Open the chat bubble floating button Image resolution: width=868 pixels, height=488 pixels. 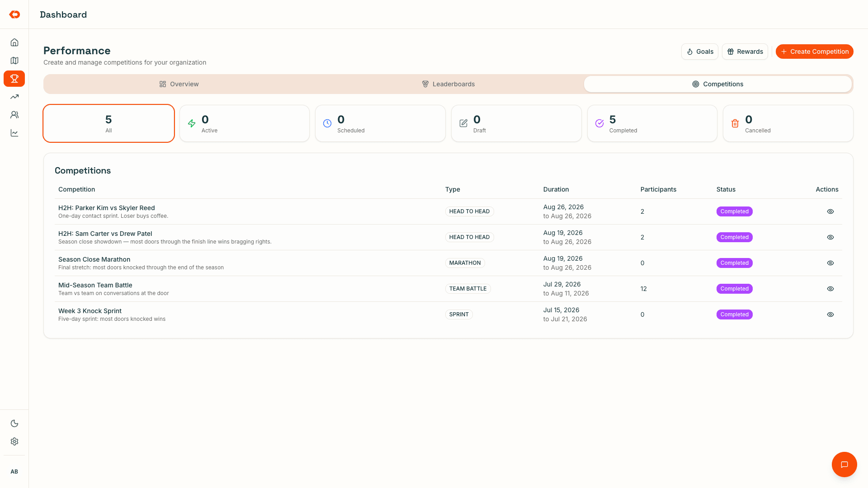(x=844, y=465)
